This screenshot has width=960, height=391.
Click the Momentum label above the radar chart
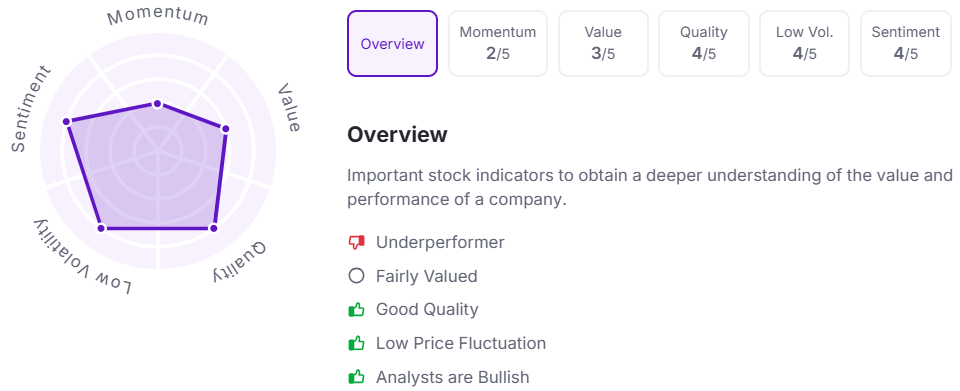pos(158,17)
